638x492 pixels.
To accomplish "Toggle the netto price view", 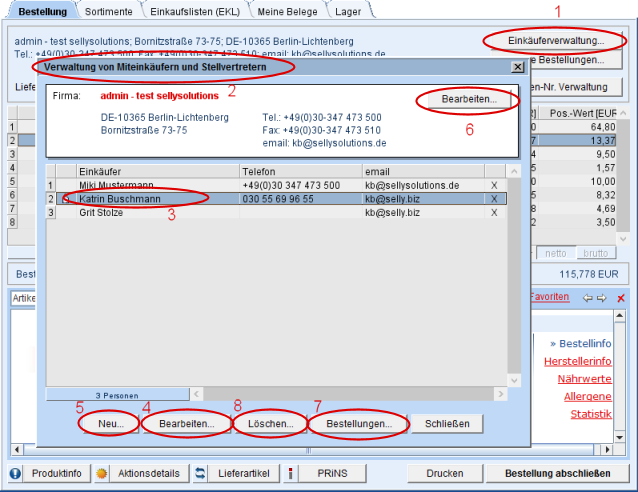I will coord(556,253).
